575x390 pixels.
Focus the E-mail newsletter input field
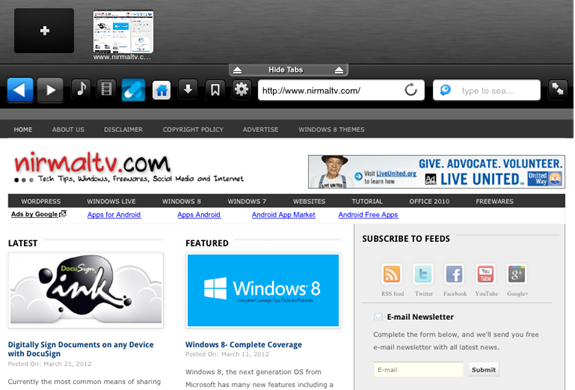pyautogui.click(x=418, y=369)
